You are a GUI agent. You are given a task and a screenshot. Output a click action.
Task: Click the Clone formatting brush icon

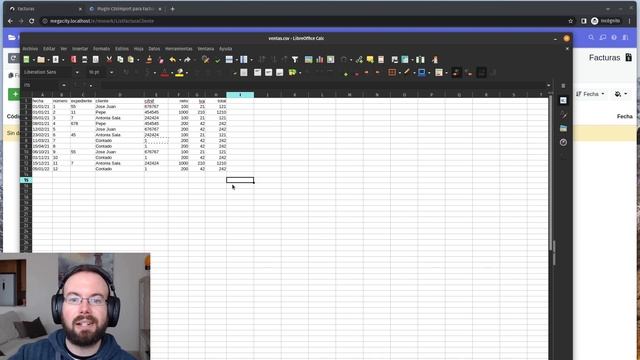(x=149, y=60)
